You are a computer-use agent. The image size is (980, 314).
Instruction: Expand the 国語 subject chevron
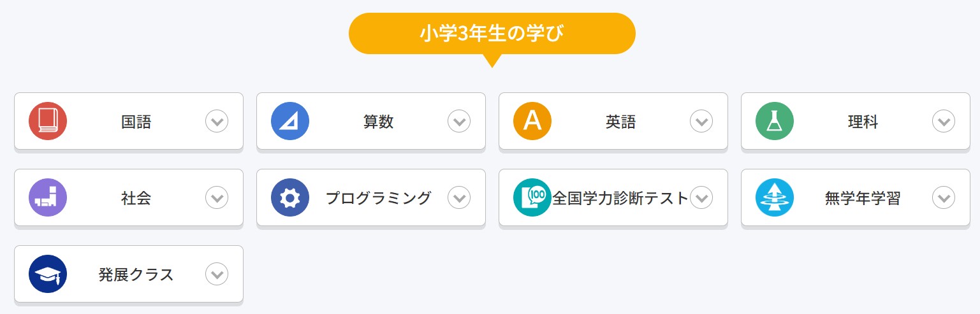217,121
